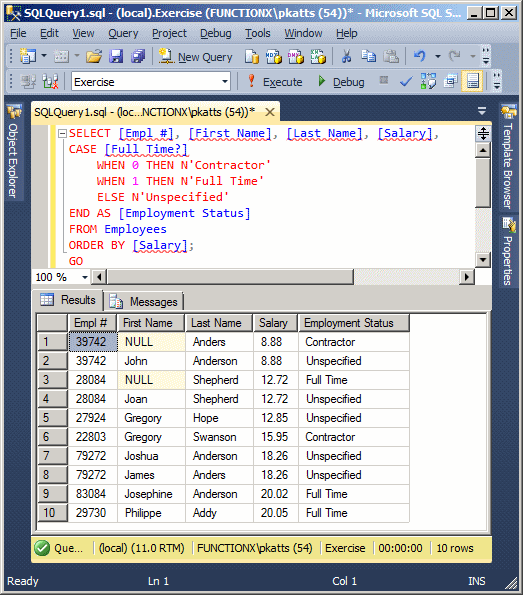Click the New Query button
This screenshot has height=595, width=523.
(x=195, y=57)
